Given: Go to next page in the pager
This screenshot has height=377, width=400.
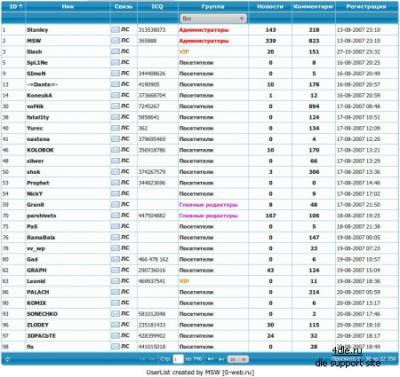Looking at the screenshot, I should coord(210,359).
